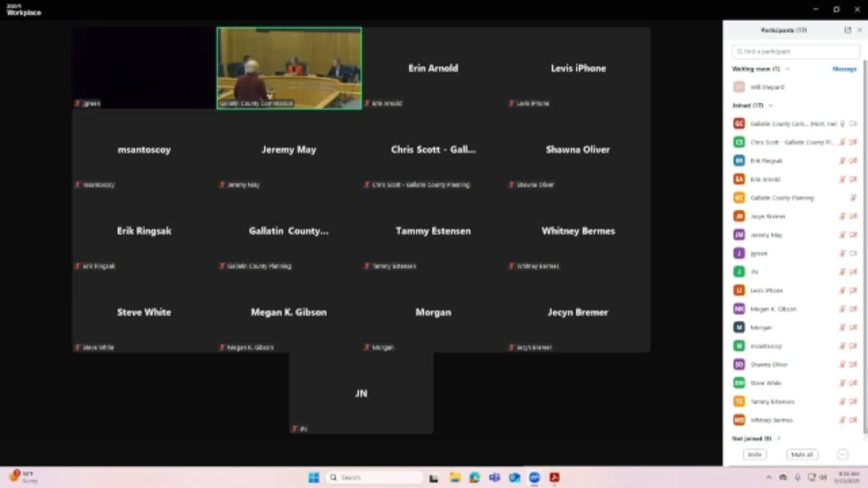Click Steve White's avatar in participant list

[739, 383]
